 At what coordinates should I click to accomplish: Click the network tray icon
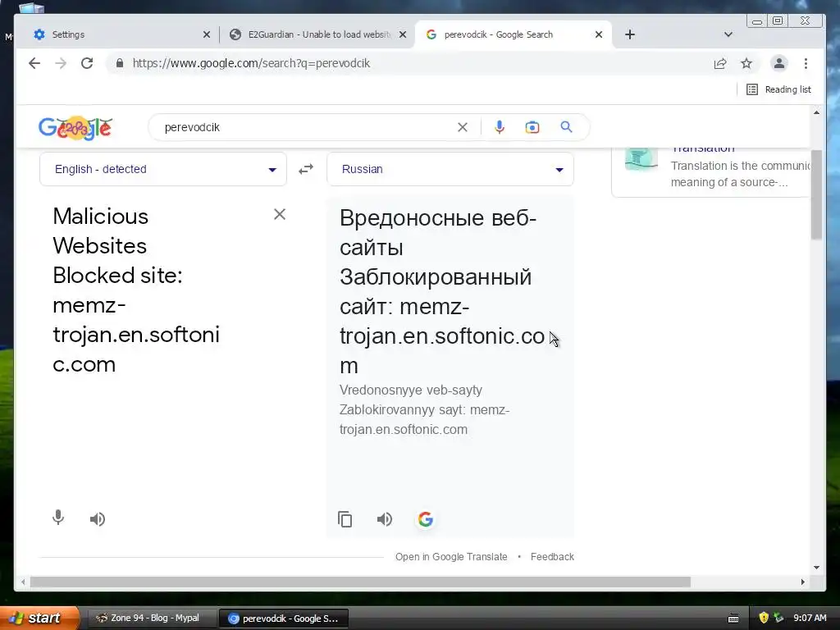[778, 618]
